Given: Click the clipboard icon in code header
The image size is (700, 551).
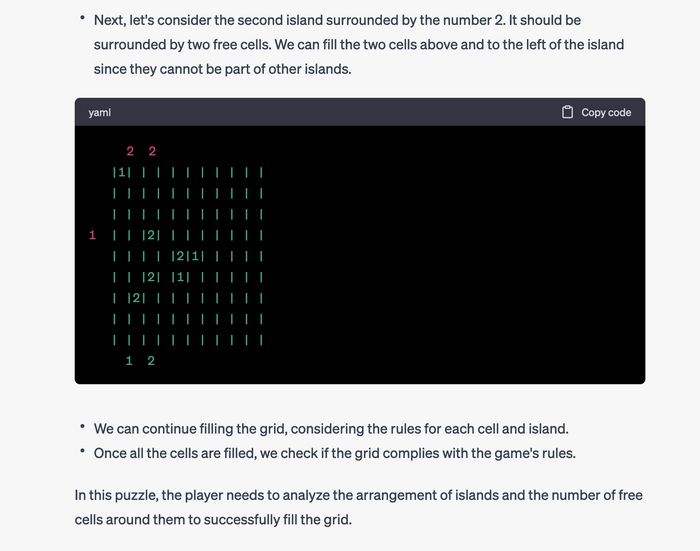Looking at the screenshot, I should (567, 113).
